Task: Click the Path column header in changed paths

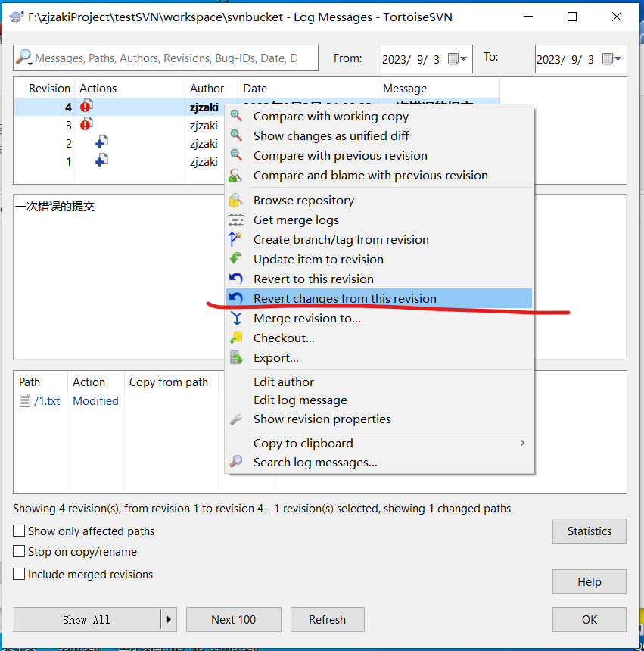Action: pyautogui.click(x=41, y=382)
